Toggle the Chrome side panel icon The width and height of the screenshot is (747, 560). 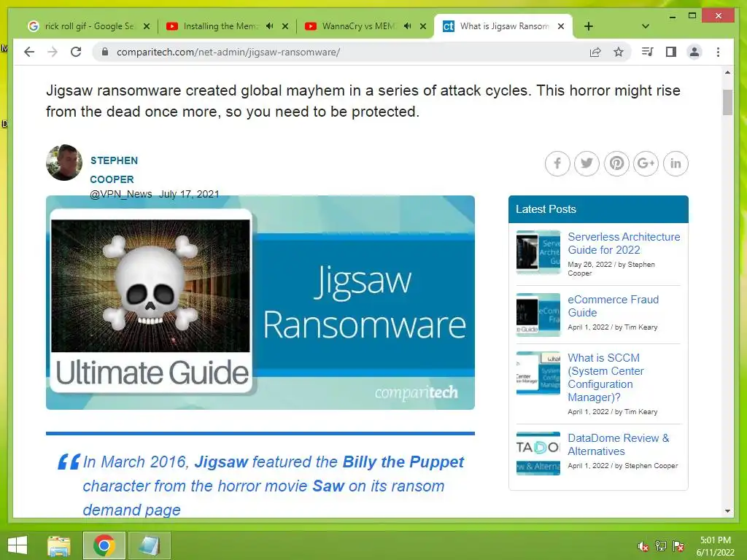point(671,52)
